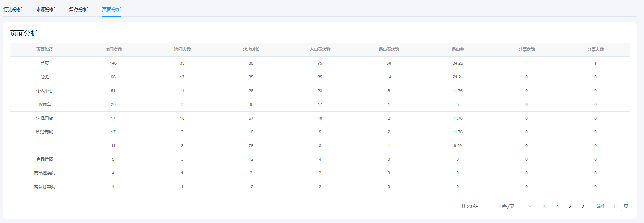Click the 访问次数 column header

point(113,49)
